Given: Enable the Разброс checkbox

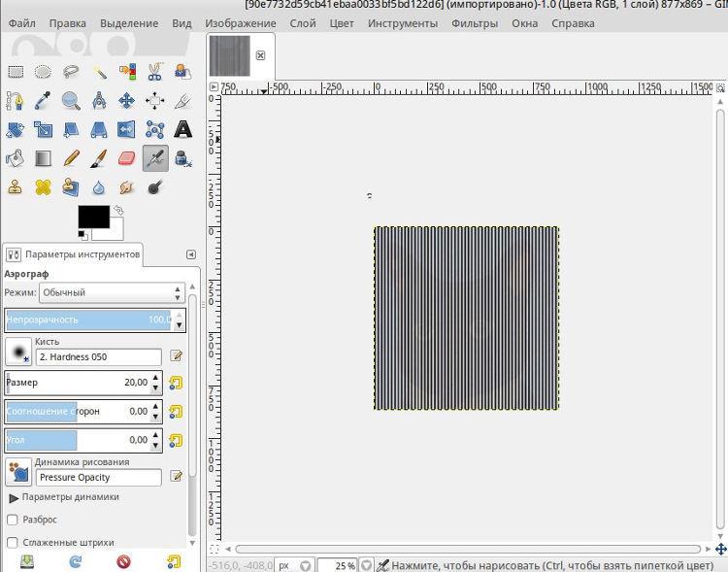Looking at the screenshot, I should coord(13,520).
